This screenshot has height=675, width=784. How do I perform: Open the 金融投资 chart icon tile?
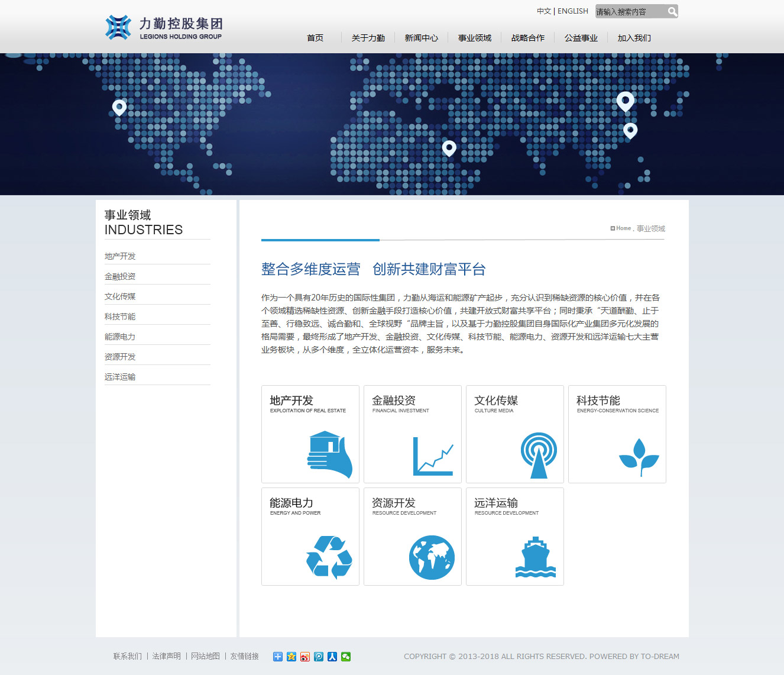pos(412,434)
